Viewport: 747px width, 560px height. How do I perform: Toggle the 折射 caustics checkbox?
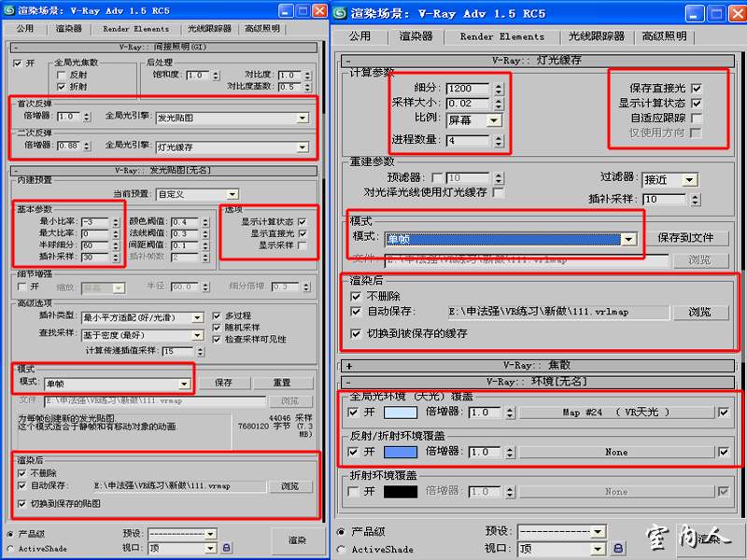point(61,87)
